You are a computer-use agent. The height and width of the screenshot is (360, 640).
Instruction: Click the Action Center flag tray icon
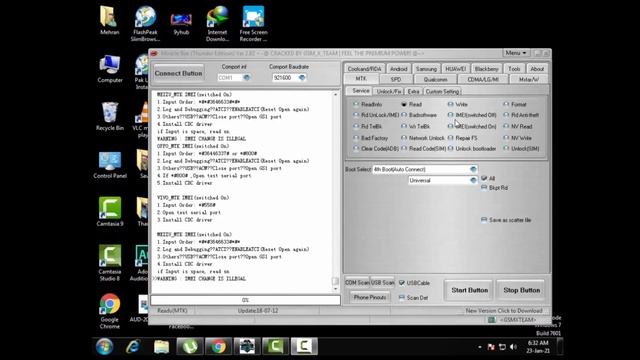[x=491, y=347]
